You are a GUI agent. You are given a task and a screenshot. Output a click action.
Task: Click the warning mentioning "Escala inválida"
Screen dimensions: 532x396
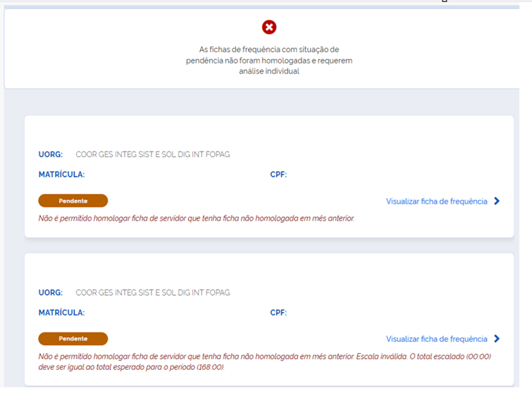click(x=265, y=362)
